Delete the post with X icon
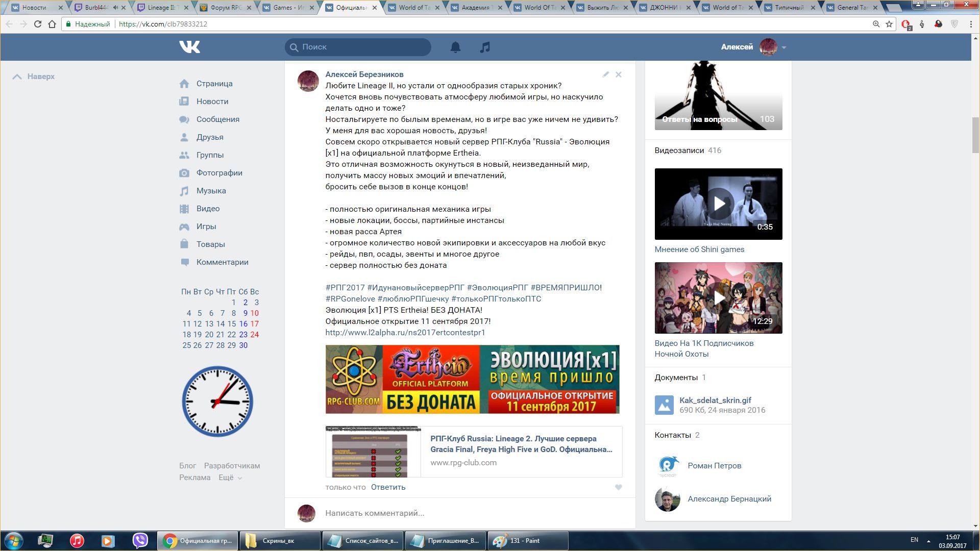Image resolution: width=980 pixels, height=551 pixels. click(x=619, y=74)
